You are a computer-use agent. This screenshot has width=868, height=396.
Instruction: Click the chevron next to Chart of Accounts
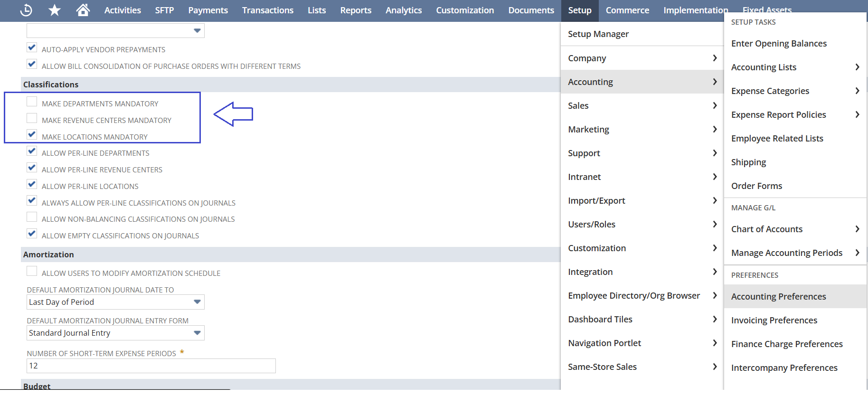[857, 229]
